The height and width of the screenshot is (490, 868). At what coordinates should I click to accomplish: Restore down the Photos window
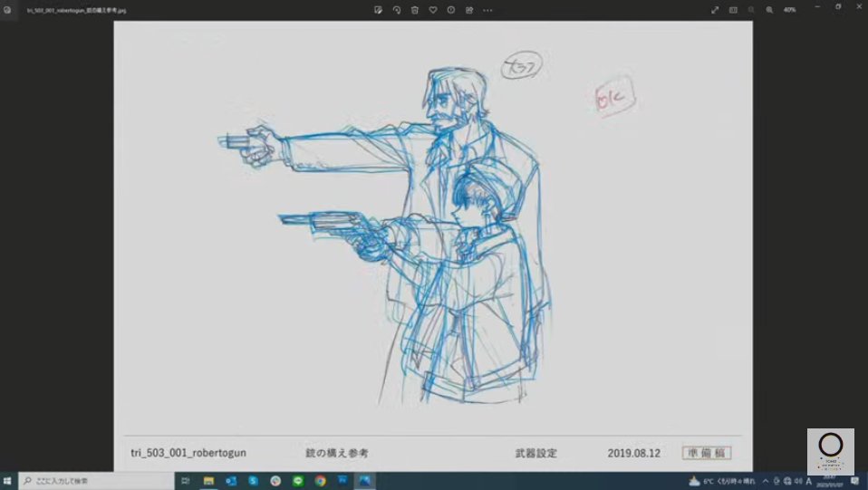point(838,6)
